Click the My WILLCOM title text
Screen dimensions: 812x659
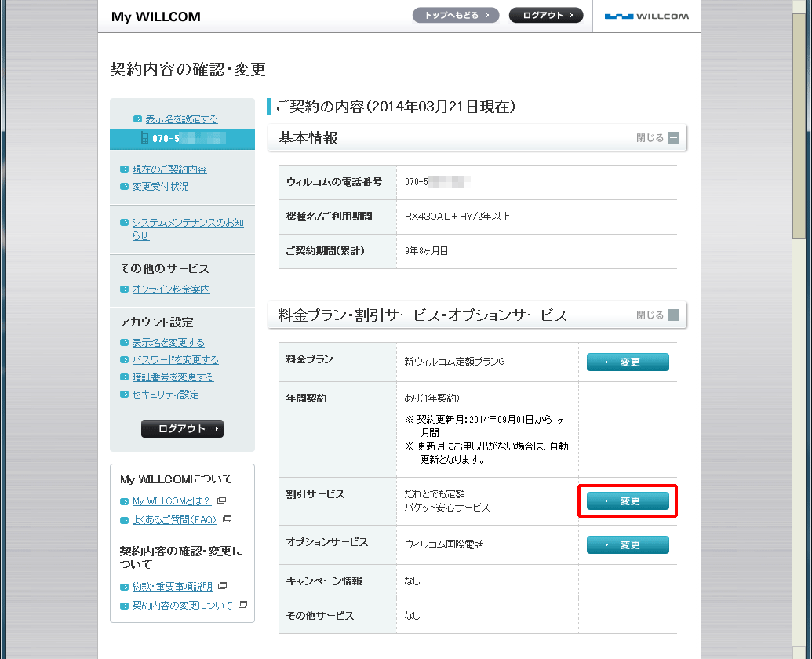[156, 16]
